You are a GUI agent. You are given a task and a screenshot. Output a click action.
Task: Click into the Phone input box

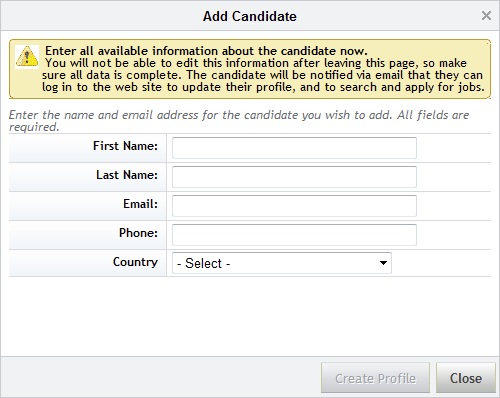(x=294, y=235)
